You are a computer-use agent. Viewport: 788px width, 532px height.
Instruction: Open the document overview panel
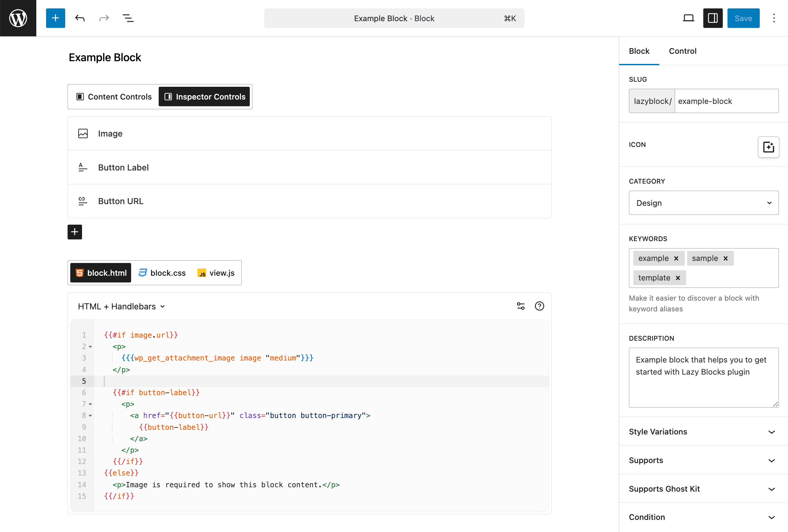point(128,18)
